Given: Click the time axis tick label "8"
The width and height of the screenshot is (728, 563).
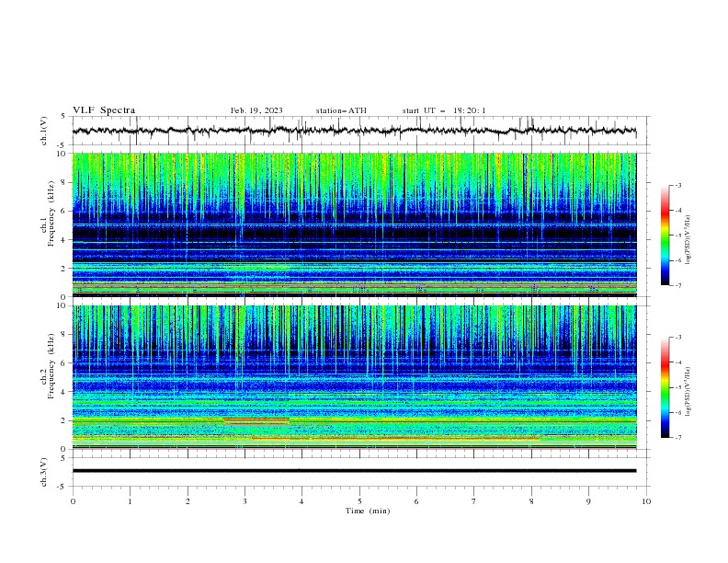Looking at the screenshot, I should 531,501.
